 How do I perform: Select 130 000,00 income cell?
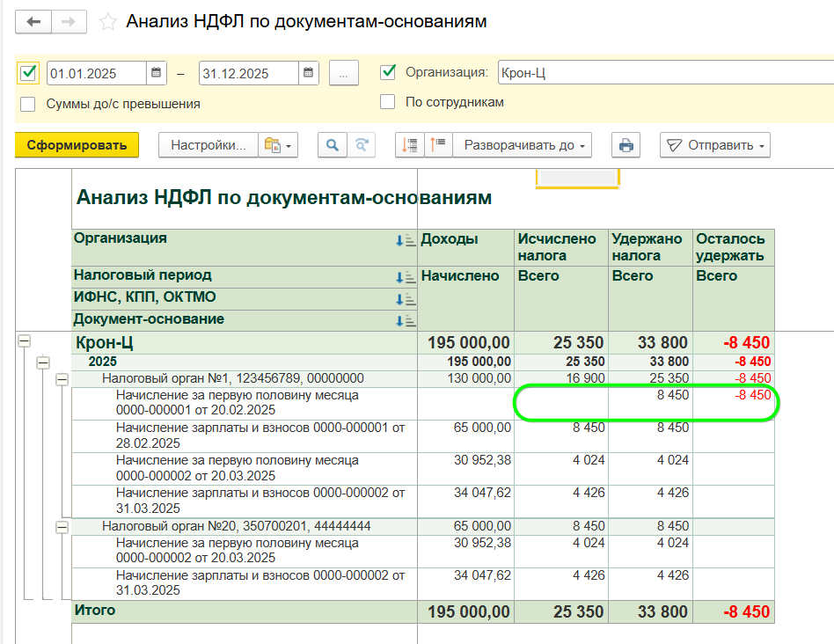tap(466, 378)
